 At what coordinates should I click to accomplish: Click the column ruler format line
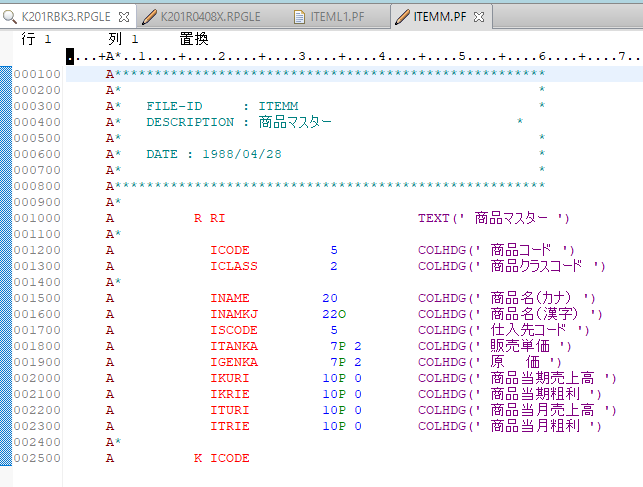[x=354, y=56]
